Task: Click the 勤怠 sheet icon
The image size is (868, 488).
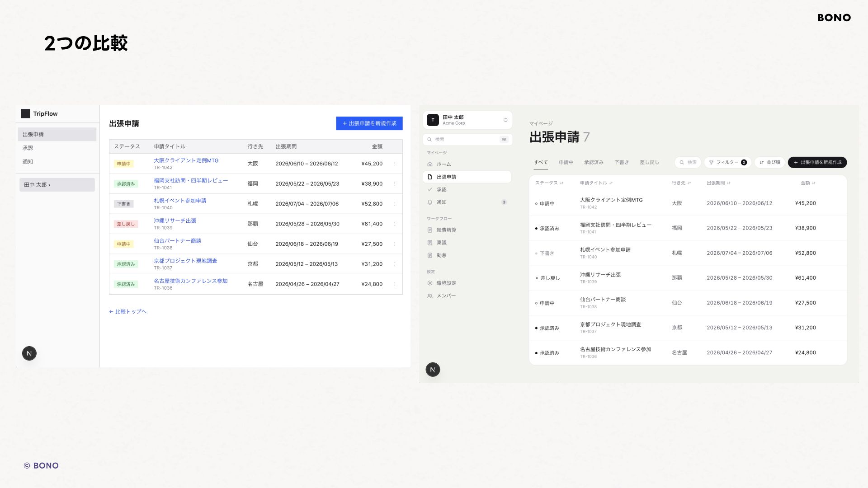Action: [x=430, y=255]
